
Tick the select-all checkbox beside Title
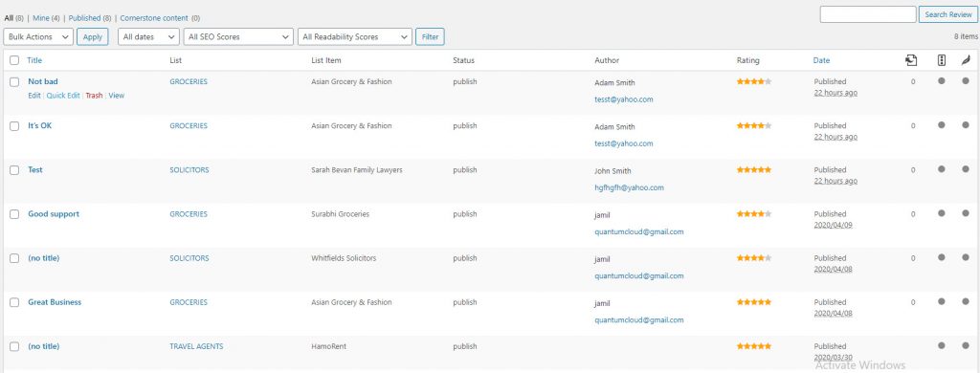point(14,60)
